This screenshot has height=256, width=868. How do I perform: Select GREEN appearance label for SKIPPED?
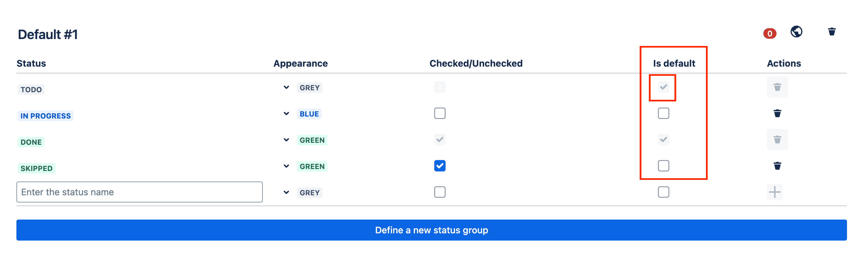coord(312,166)
